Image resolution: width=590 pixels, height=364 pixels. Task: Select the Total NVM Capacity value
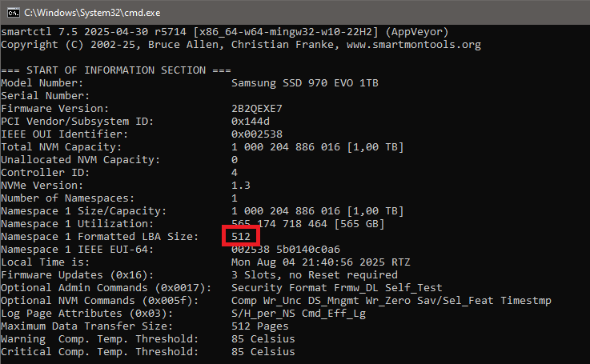pos(318,147)
